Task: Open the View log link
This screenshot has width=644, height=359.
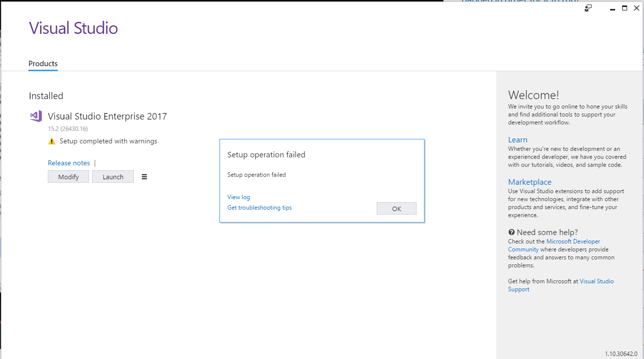Action: coord(238,197)
